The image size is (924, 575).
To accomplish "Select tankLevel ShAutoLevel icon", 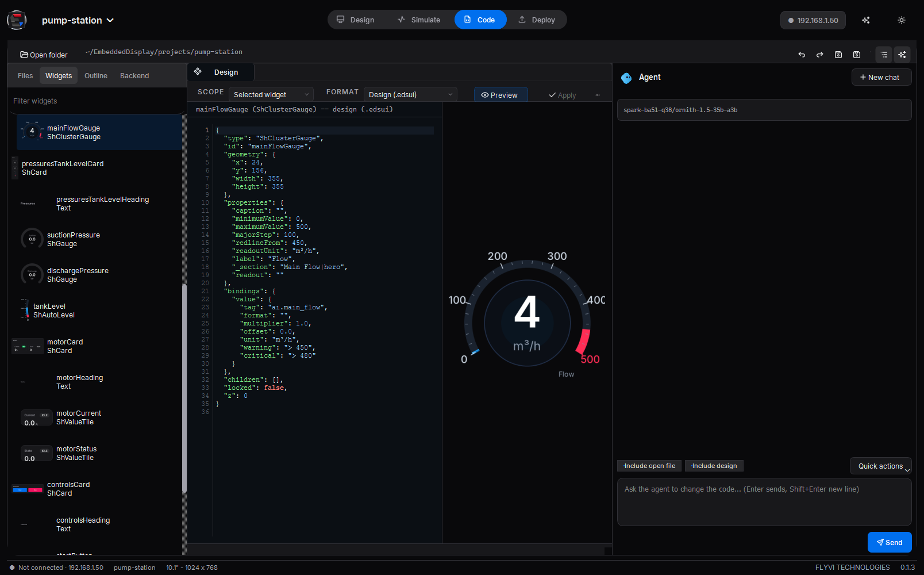I will [x=25, y=310].
